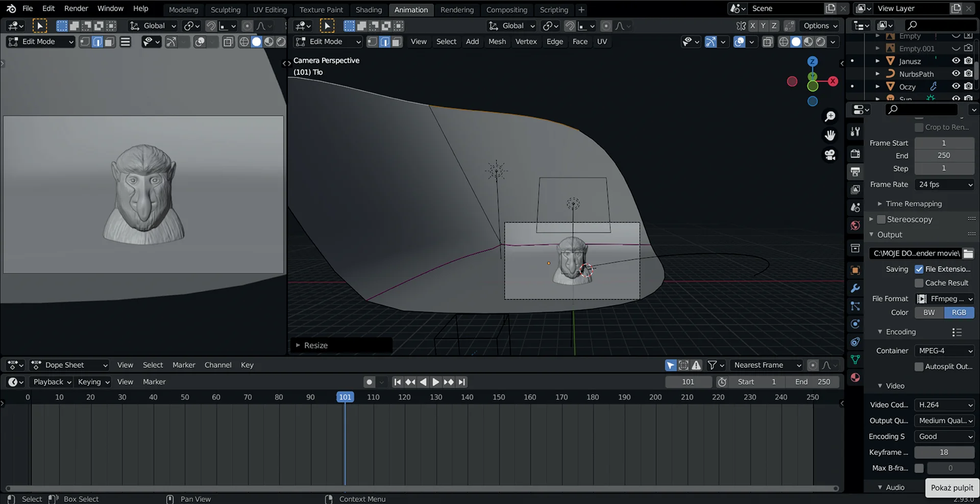Viewport: 980px width, 504px height.
Task: Expand the Time Remapping panel
Action: 913,204
